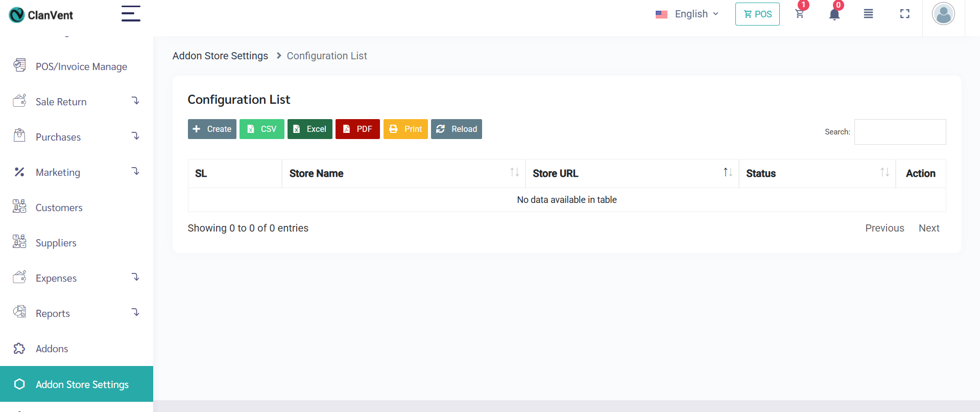
Task: Click the Search input field
Action: 900,132
